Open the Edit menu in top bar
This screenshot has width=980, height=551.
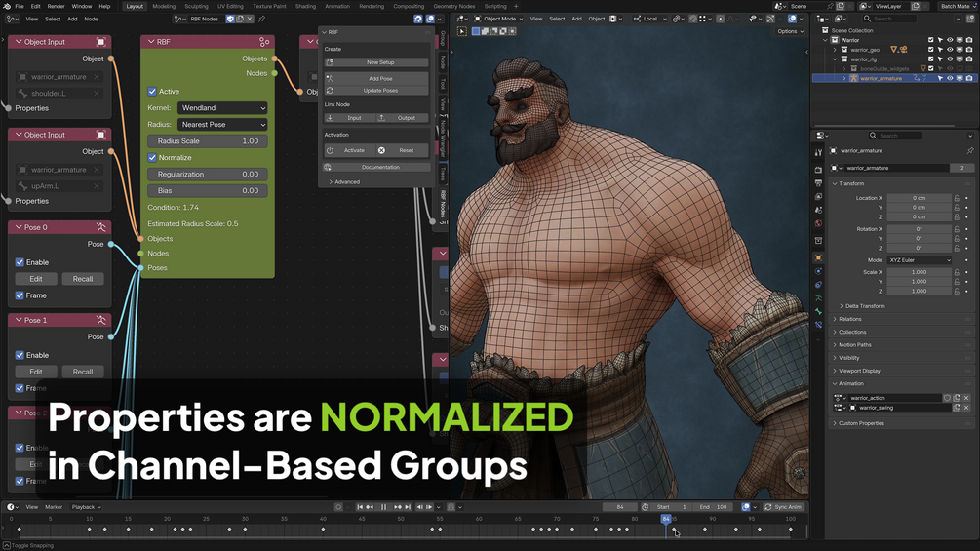pyautogui.click(x=36, y=6)
